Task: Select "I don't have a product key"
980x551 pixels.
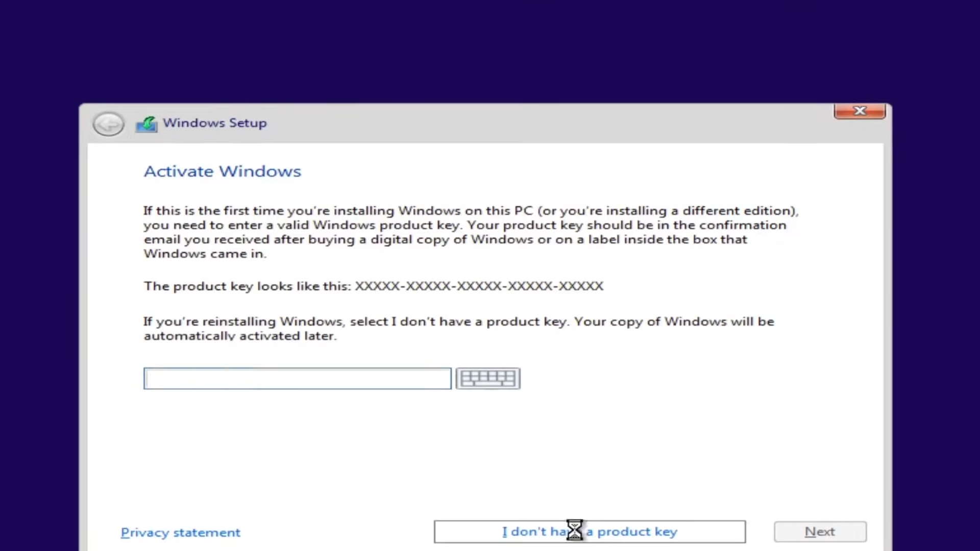Action: coord(590,532)
